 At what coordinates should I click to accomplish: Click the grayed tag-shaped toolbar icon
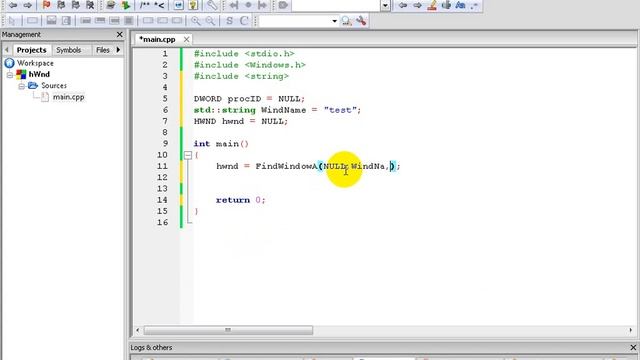pos(283,5)
